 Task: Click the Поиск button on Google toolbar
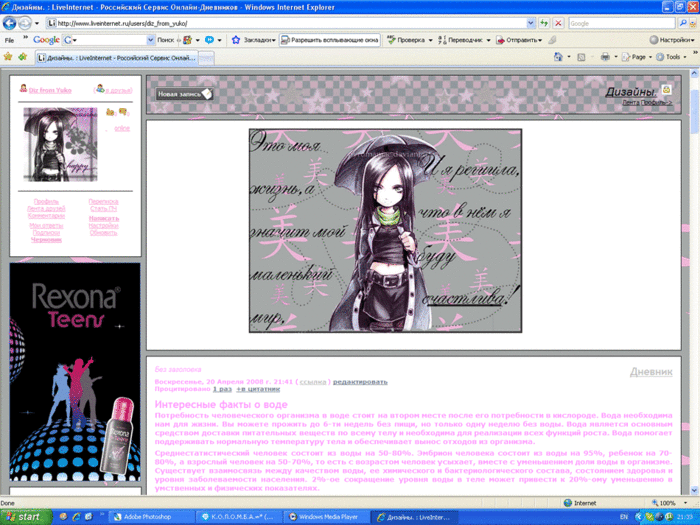coord(166,40)
